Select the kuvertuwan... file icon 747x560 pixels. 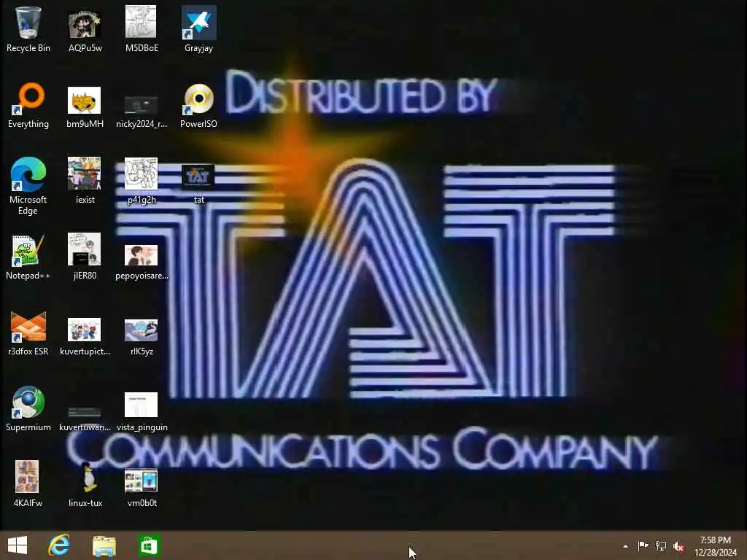(85, 418)
